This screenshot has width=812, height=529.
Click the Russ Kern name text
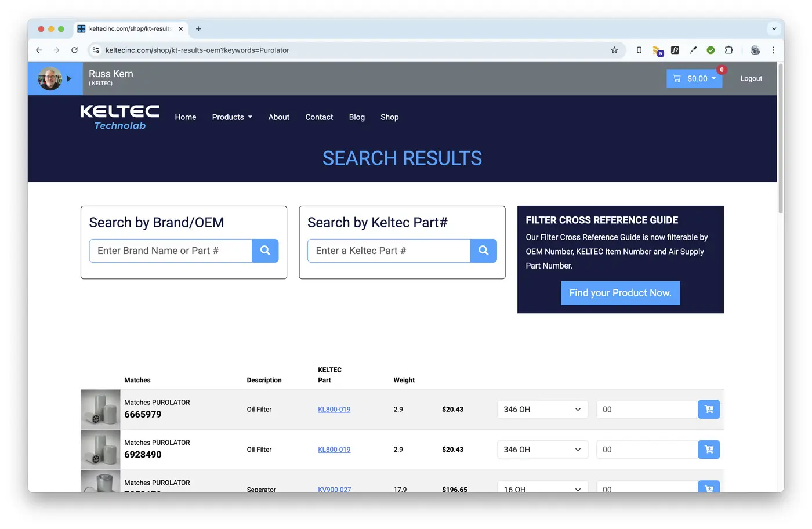(111, 74)
